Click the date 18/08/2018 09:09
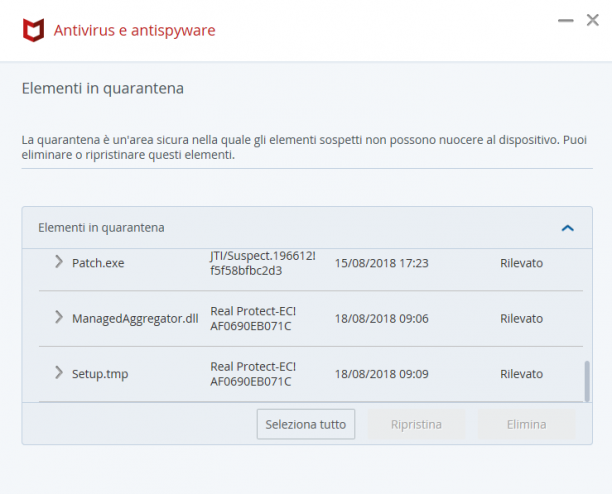The height and width of the screenshot is (494, 612). [x=381, y=374]
